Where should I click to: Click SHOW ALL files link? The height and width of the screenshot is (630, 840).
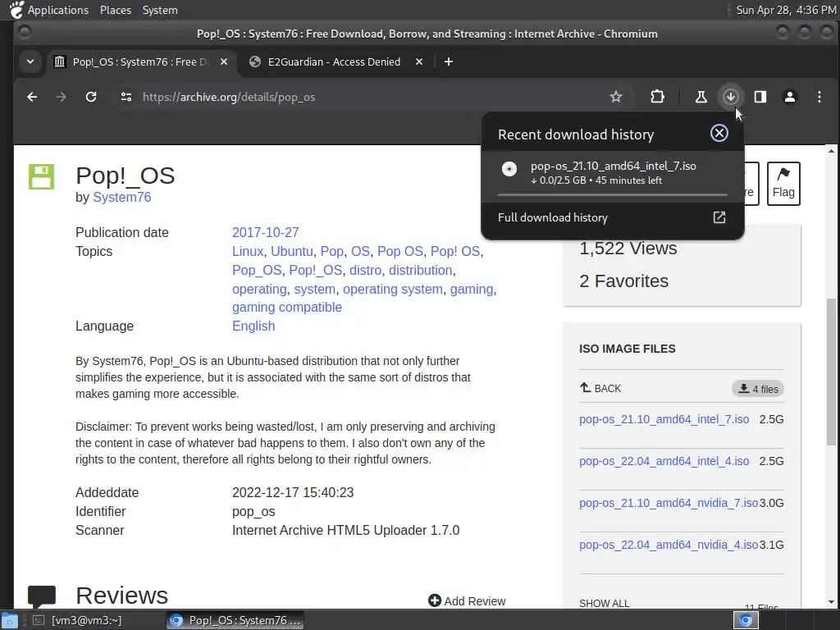click(x=605, y=603)
